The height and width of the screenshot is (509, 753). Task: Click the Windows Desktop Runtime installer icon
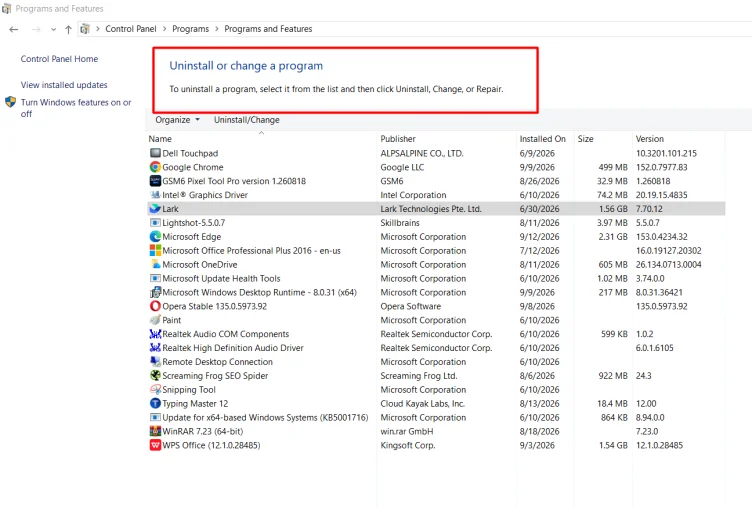pyautogui.click(x=155, y=292)
